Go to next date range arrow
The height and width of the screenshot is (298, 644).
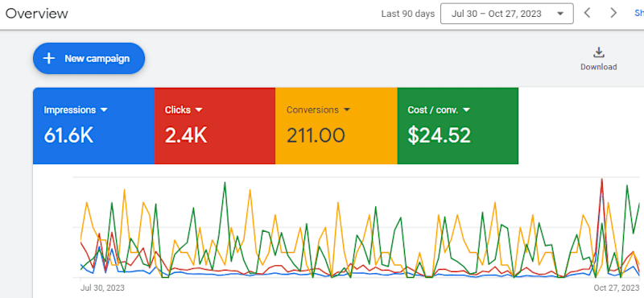point(613,13)
